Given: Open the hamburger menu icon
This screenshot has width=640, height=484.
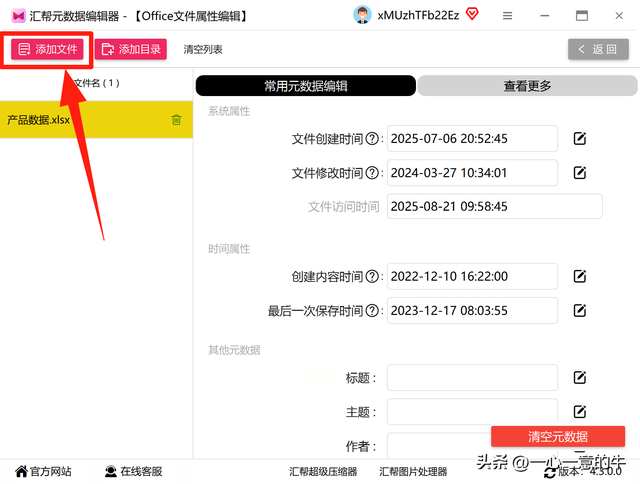Looking at the screenshot, I should coord(507,16).
